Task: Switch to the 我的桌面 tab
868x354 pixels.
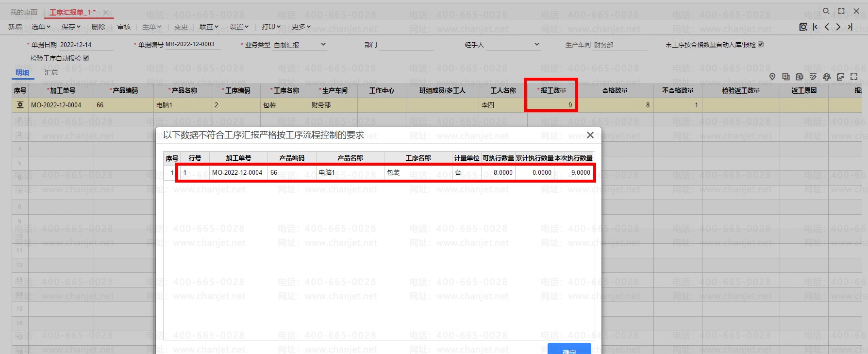Action: [24, 12]
